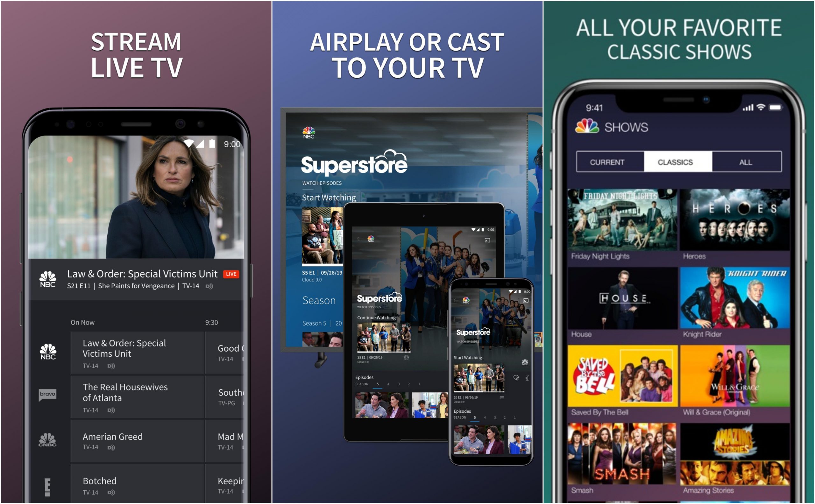Select the CNBC network icon
The image size is (815, 504).
click(46, 440)
